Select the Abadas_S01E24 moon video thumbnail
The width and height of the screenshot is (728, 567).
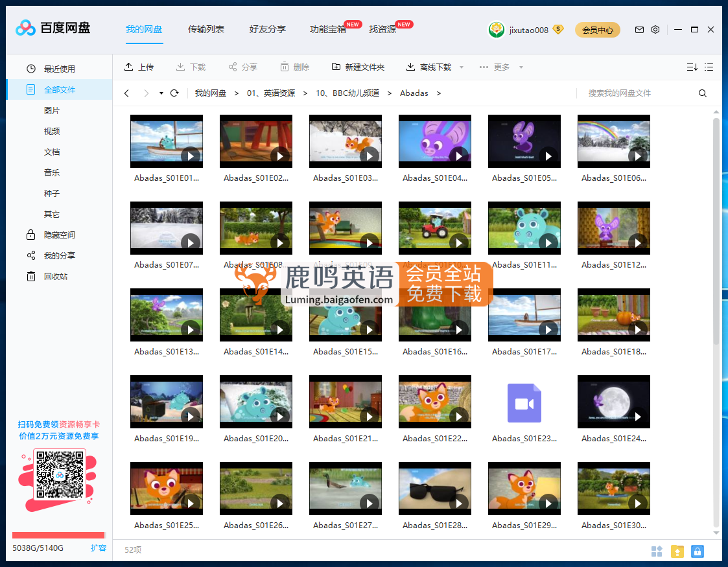614,402
